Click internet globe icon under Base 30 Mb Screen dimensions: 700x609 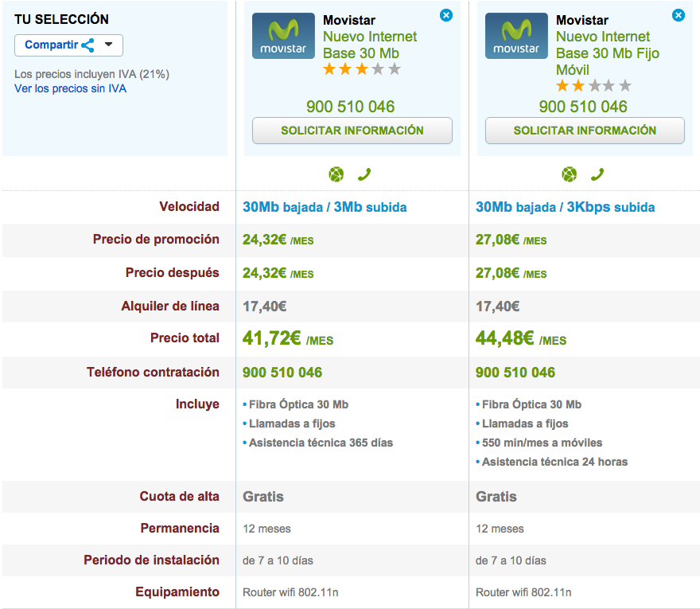(336, 174)
